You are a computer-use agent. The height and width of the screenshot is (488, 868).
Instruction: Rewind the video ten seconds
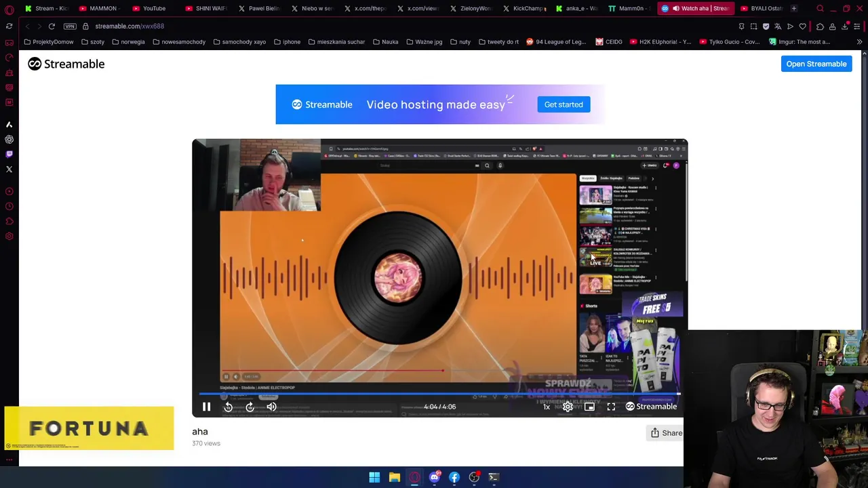(228, 407)
